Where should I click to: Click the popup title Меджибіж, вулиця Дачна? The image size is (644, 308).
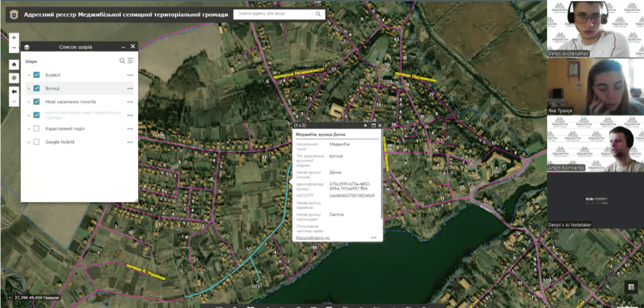click(321, 134)
